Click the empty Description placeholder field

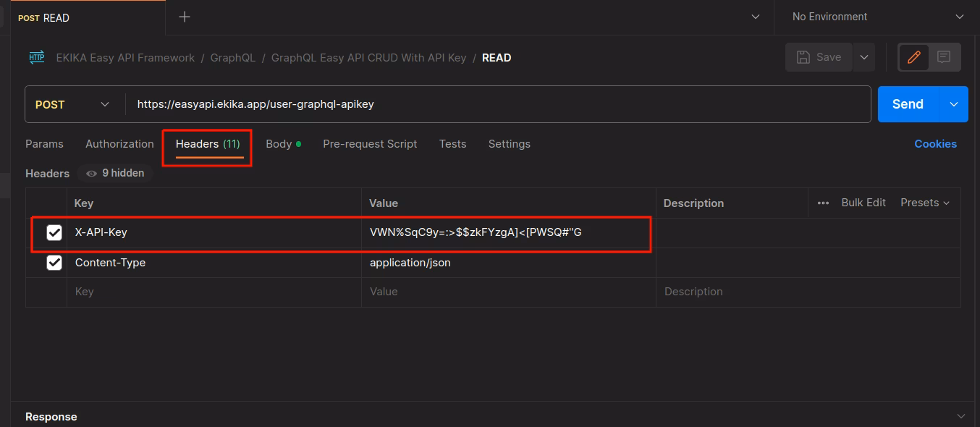(808, 292)
